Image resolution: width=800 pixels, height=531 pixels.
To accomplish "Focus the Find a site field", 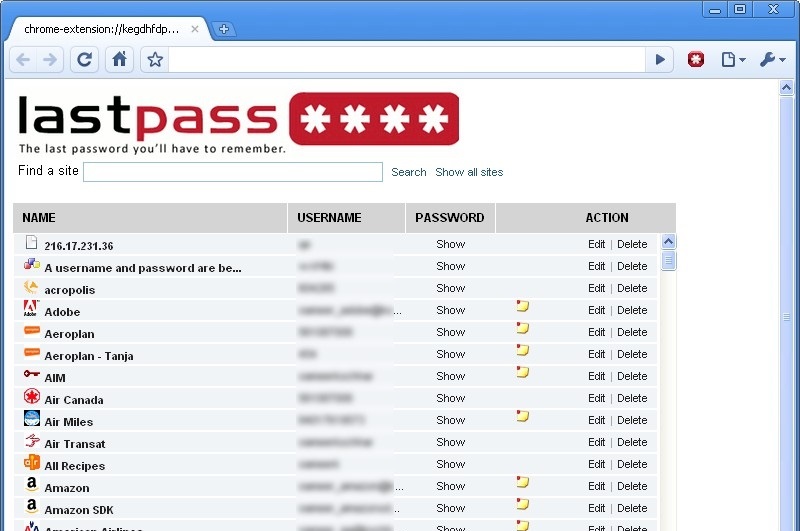I will click(x=233, y=172).
